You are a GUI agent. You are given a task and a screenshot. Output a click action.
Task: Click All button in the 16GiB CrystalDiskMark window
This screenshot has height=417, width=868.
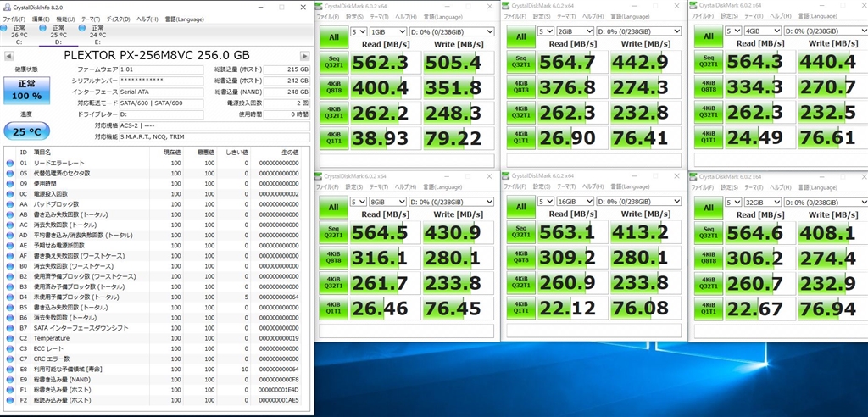[521, 207]
